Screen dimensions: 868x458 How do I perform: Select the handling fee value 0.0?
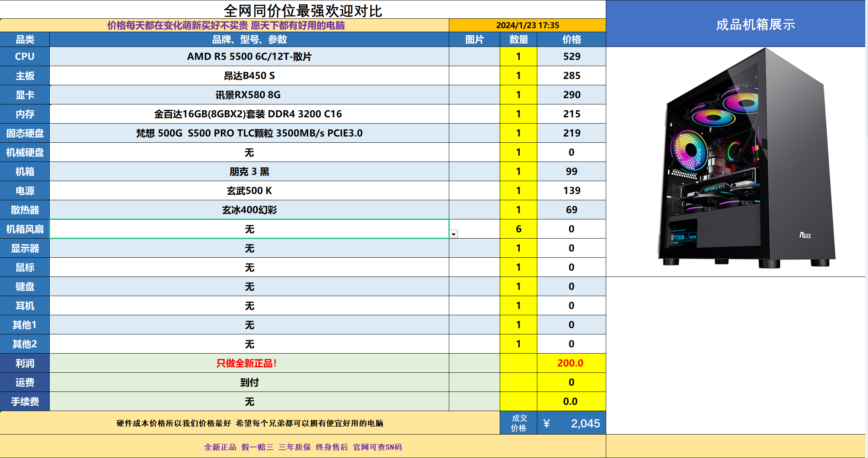point(571,401)
